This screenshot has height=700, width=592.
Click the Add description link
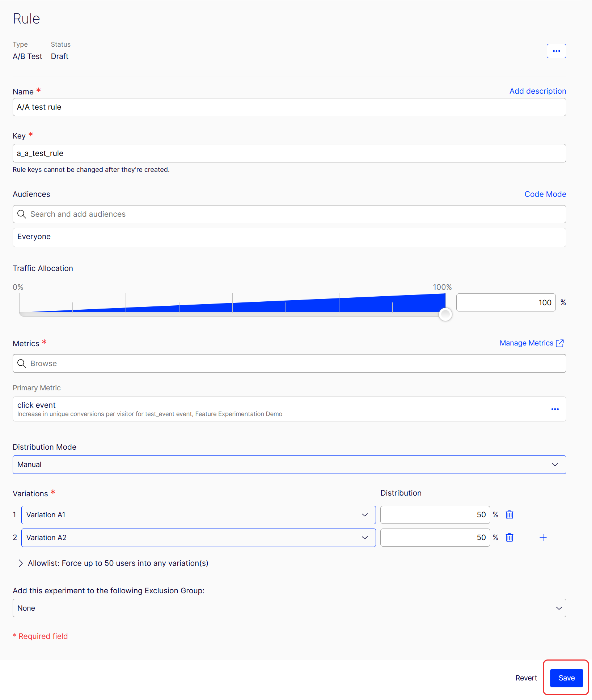pos(538,91)
